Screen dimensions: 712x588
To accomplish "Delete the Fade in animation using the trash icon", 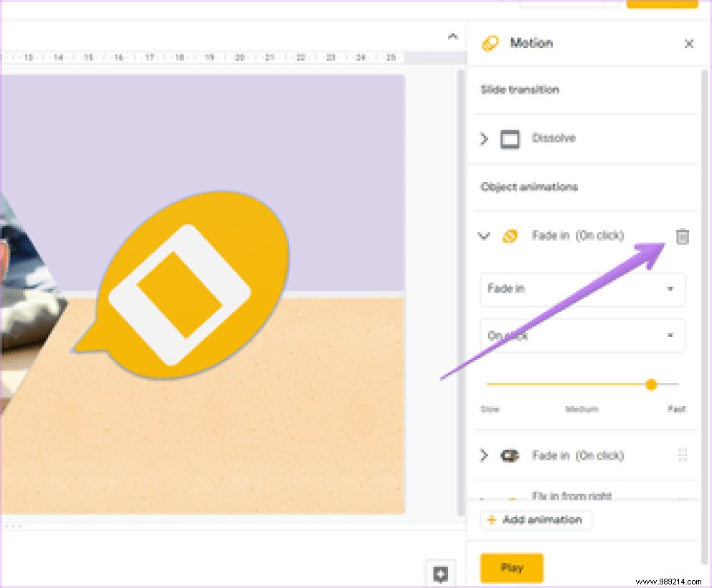I will (x=682, y=236).
